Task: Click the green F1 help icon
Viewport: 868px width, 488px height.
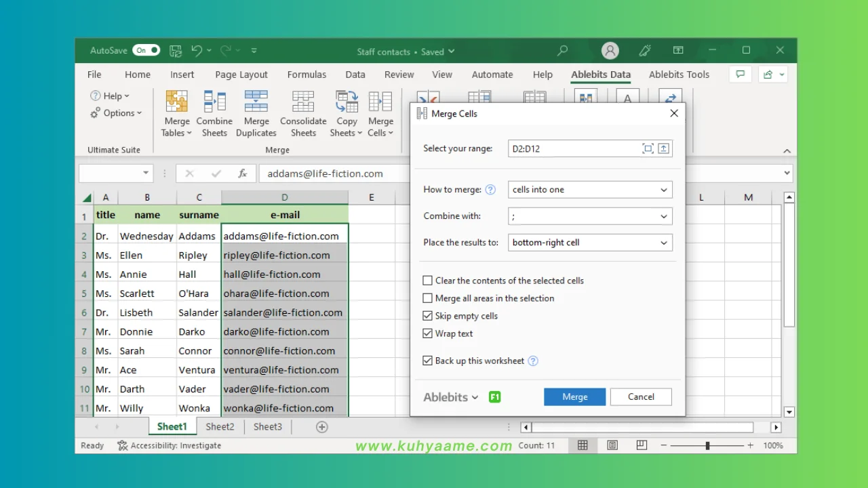Action: click(x=495, y=397)
